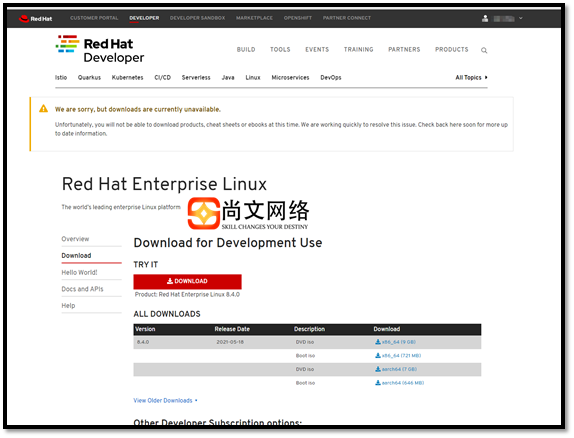574x438 pixels.
Task: Select the Istio topic
Action: pos(61,78)
